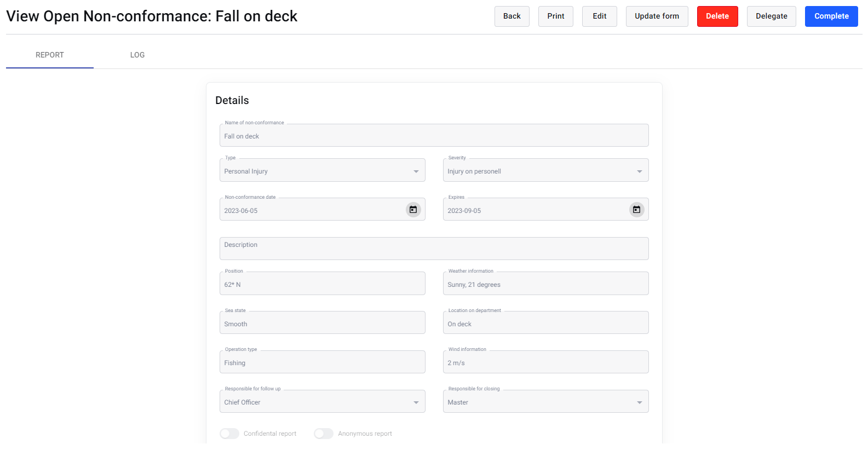Click the Non-conformance date value 2023-06-05
The height and width of the screenshot is (450, 868).
pyautogui.click(x=241, y=211)
